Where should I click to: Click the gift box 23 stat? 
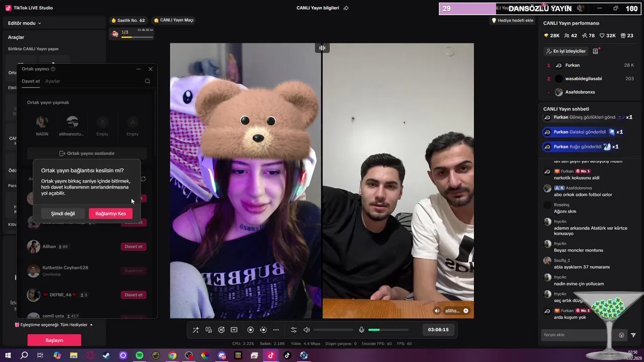[627, 36]
